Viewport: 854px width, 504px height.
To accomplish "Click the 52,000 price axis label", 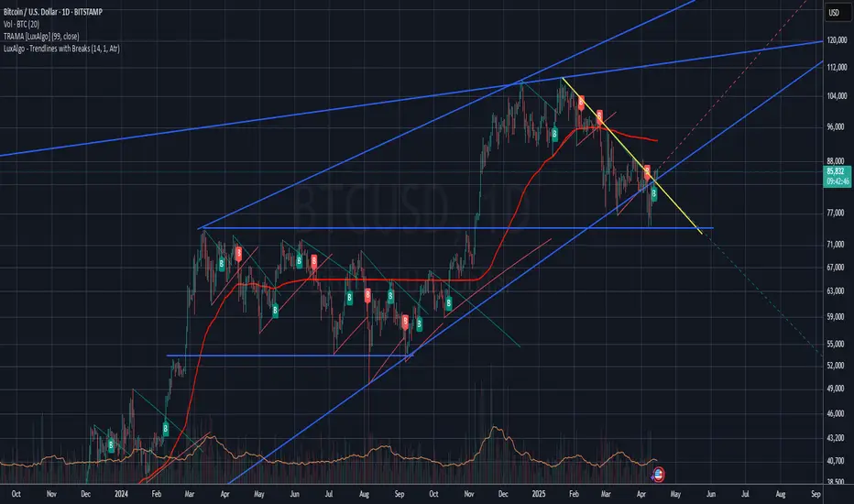I will [835, 366].
